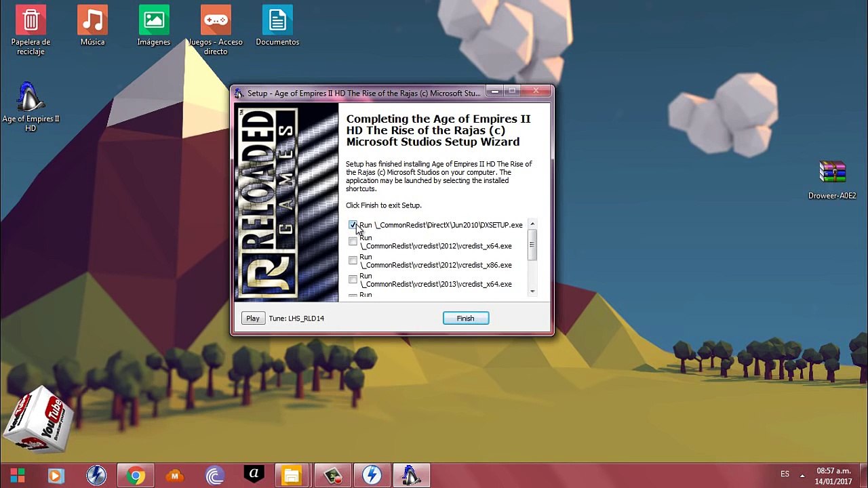Click the helmet icon in the Setup title bar
The width and height of the screenshot is (868, 488).
point(239,93)
